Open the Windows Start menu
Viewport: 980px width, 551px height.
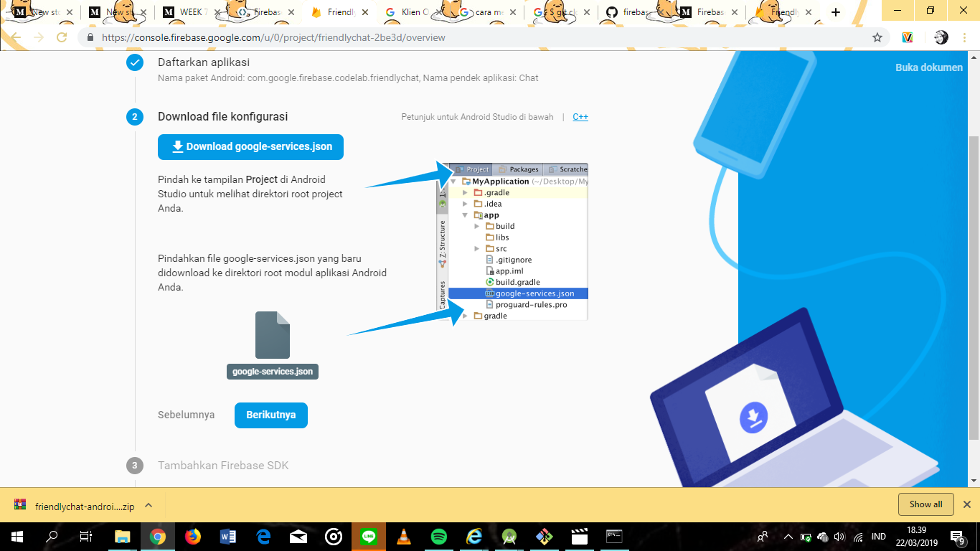17,536
